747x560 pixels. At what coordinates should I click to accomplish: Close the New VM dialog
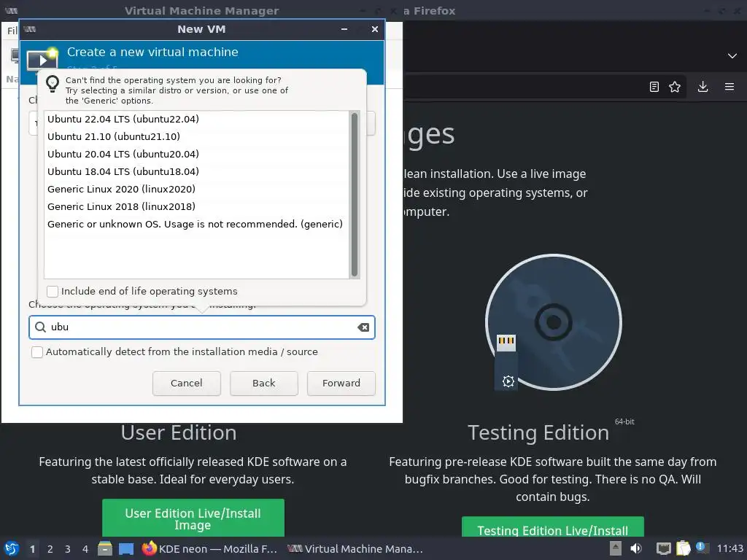coord(375,29)
